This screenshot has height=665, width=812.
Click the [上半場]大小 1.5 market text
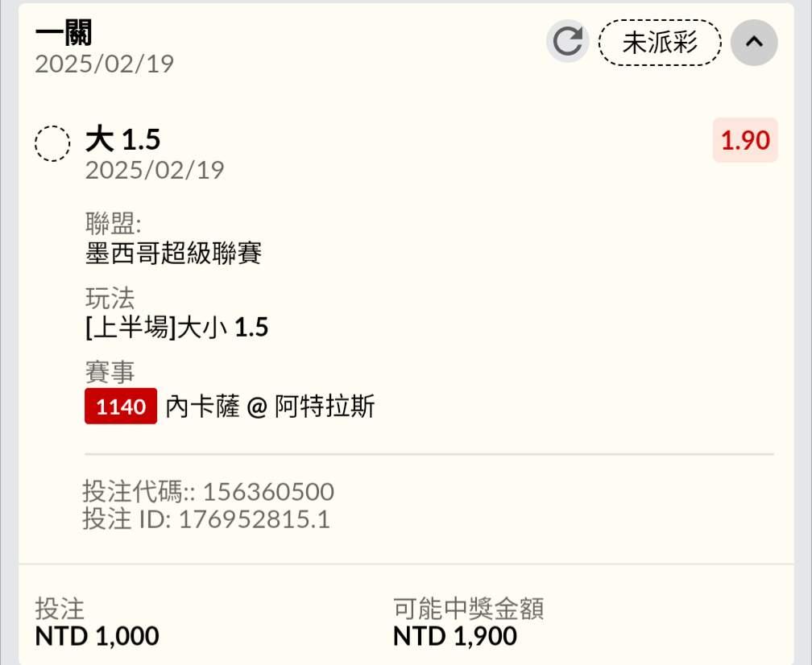[x=176, y=328]
